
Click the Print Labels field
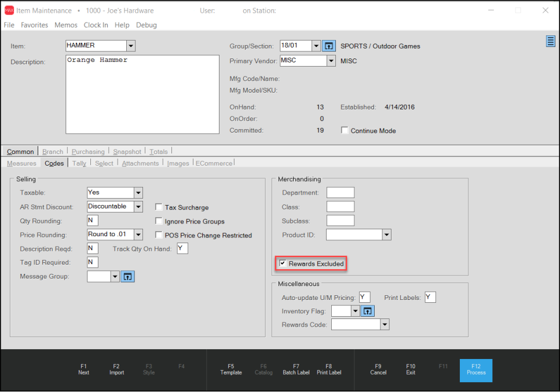point(430,298)
